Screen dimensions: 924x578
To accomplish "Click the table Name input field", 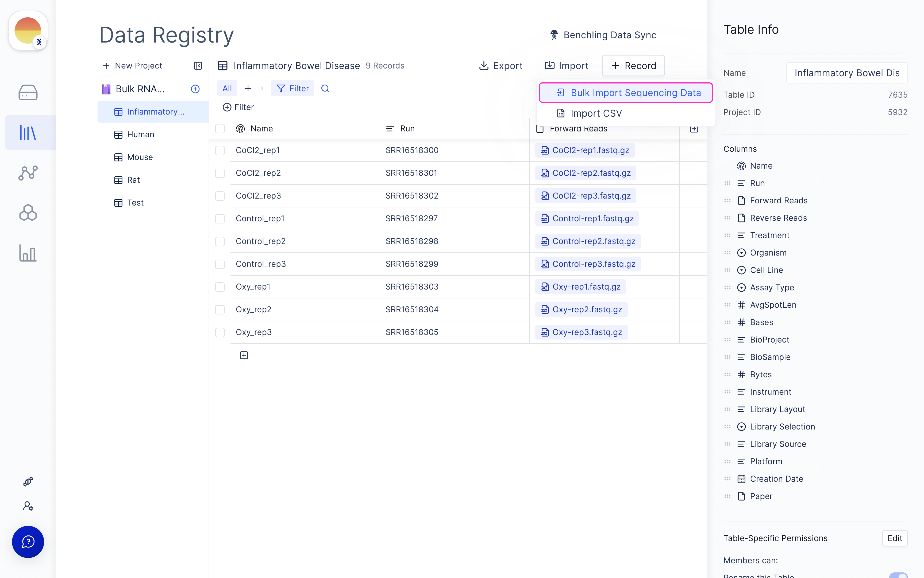I will (x=847, y=73).
